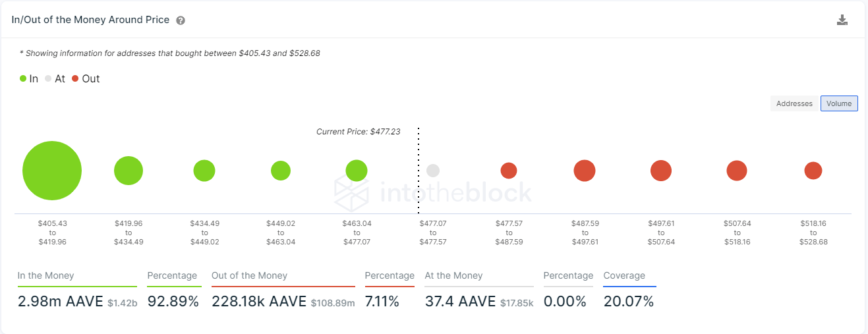Viewport: 868px width, 334px height.
Task: Toggle the green In legend item
Action: [x=29, y=78]
